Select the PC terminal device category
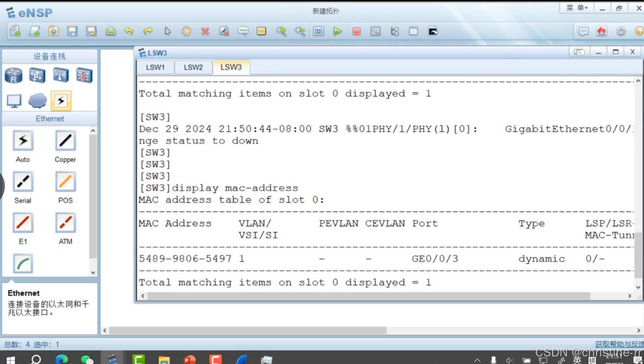This screenshot has height=364, width=644. click(14, 101)
